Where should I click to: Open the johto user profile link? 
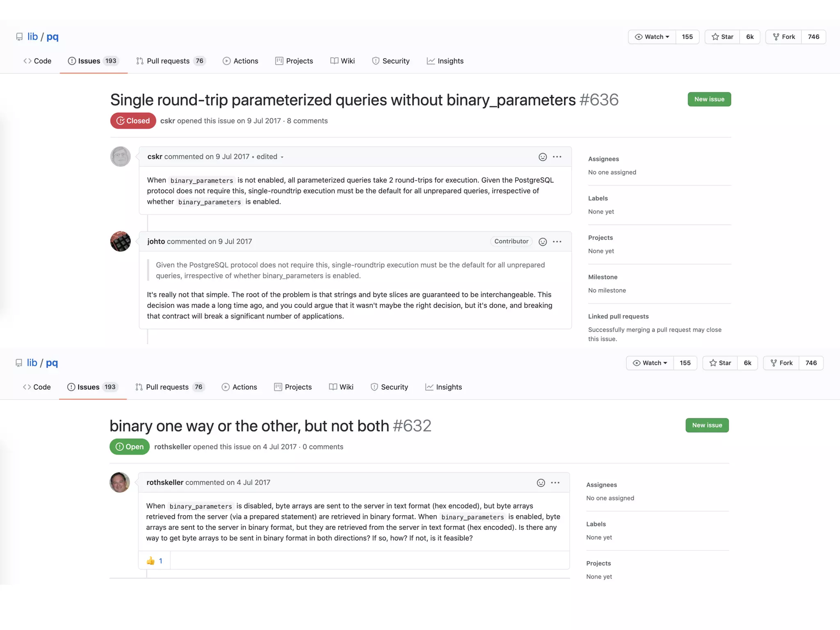tap(156, 242)
